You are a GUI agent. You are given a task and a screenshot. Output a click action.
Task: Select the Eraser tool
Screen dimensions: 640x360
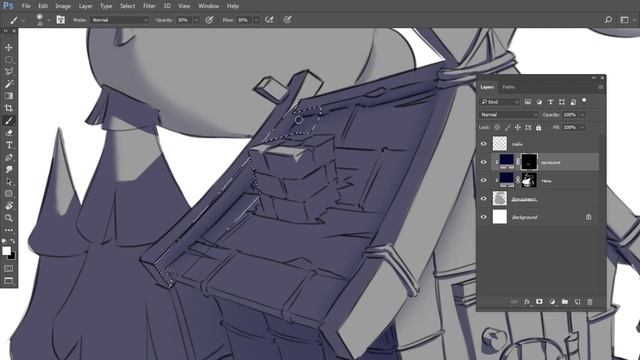coord(9,133)
